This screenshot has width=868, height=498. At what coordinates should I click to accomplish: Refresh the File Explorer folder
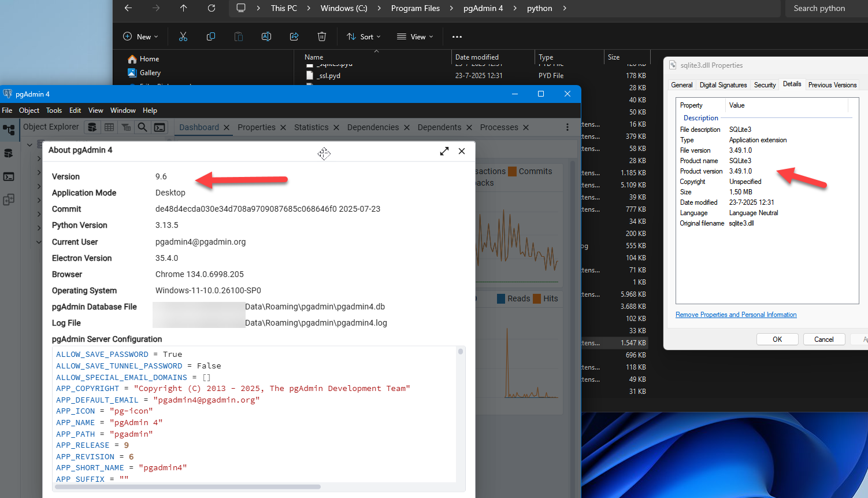click(212, 8)
